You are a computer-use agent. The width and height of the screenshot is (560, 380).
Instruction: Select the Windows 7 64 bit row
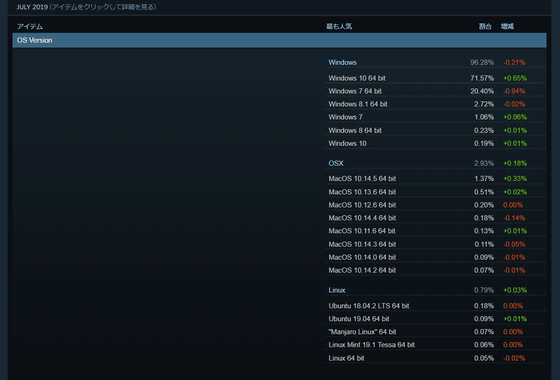435,91
